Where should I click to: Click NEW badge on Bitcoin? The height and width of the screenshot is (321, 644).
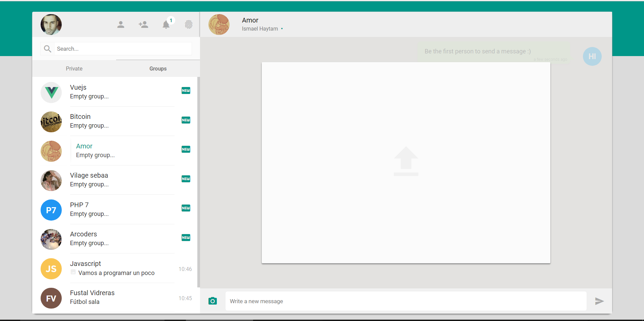point(186,120)
